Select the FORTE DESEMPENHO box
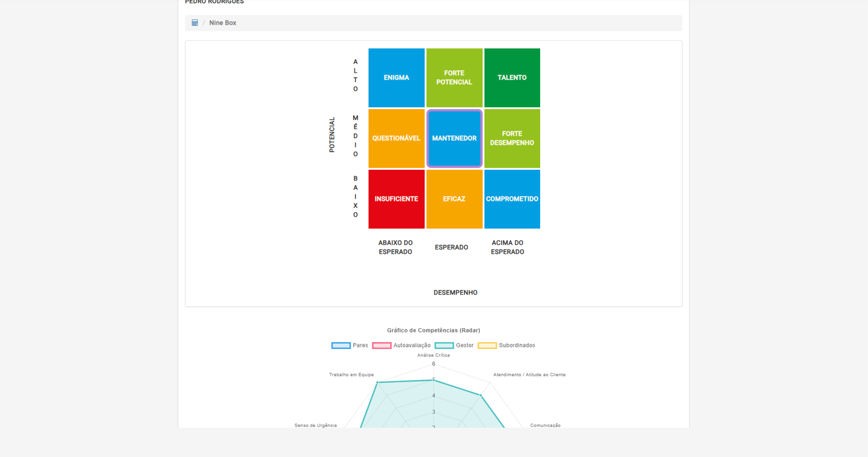Screen dimensions: 868x457 (512, 139)
